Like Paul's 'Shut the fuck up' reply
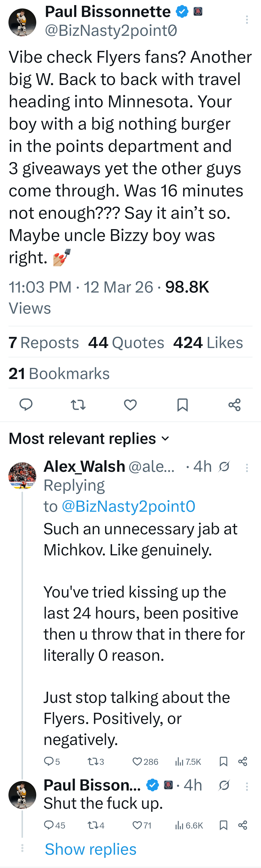Screen dimensions: 261x868 (137, 825)
